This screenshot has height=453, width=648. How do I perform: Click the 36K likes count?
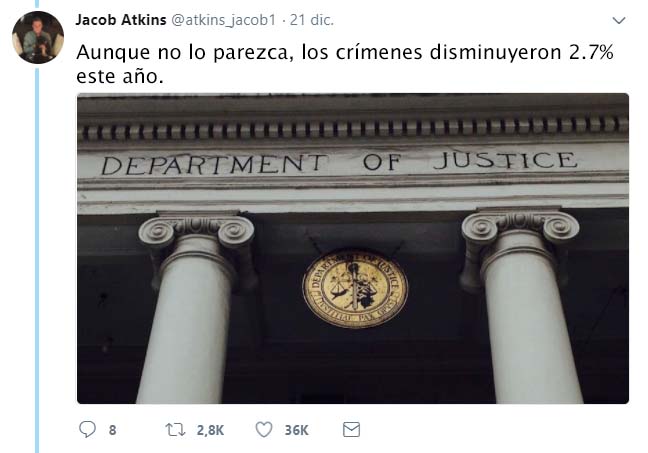click(x=296, y=430)
